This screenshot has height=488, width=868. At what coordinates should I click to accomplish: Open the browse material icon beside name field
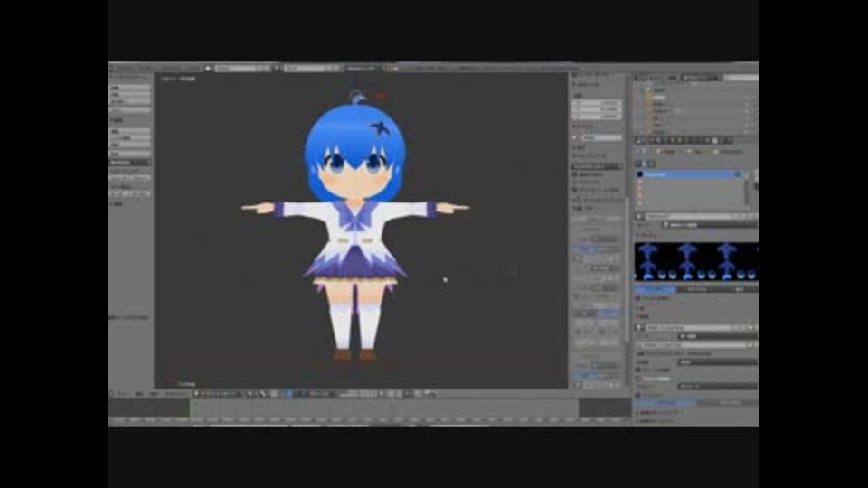[x=639, y=216]
